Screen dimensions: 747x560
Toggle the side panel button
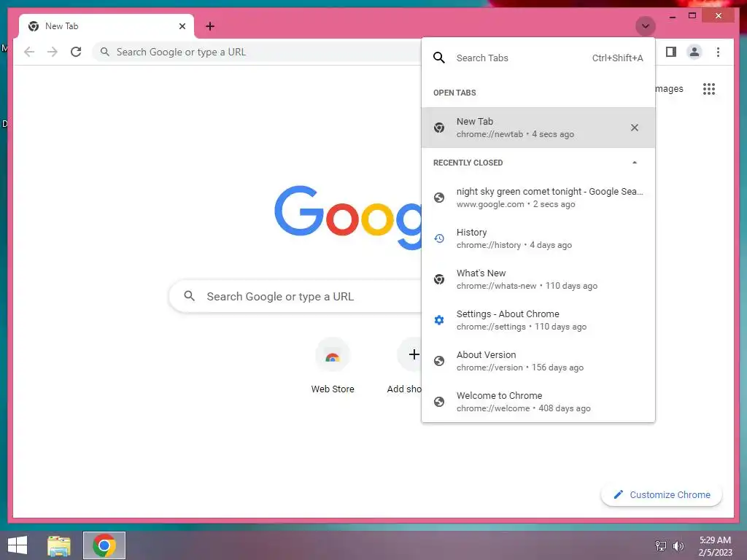(671, 52)
